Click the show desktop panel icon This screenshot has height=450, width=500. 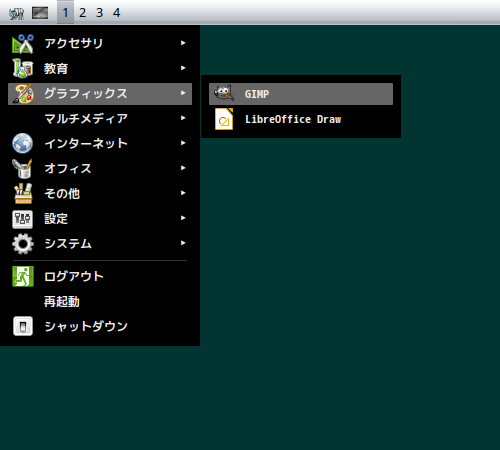40,13
